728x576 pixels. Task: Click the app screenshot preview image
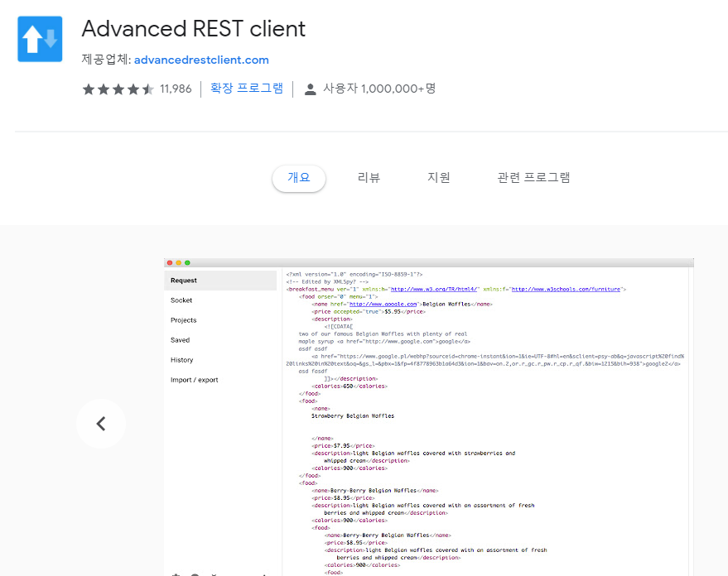[x=428, y=417]
